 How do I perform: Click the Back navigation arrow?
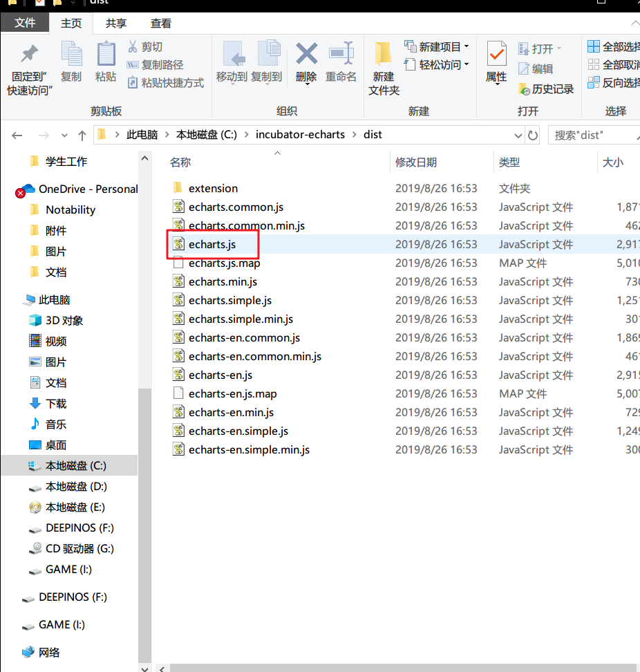[17, 136]
